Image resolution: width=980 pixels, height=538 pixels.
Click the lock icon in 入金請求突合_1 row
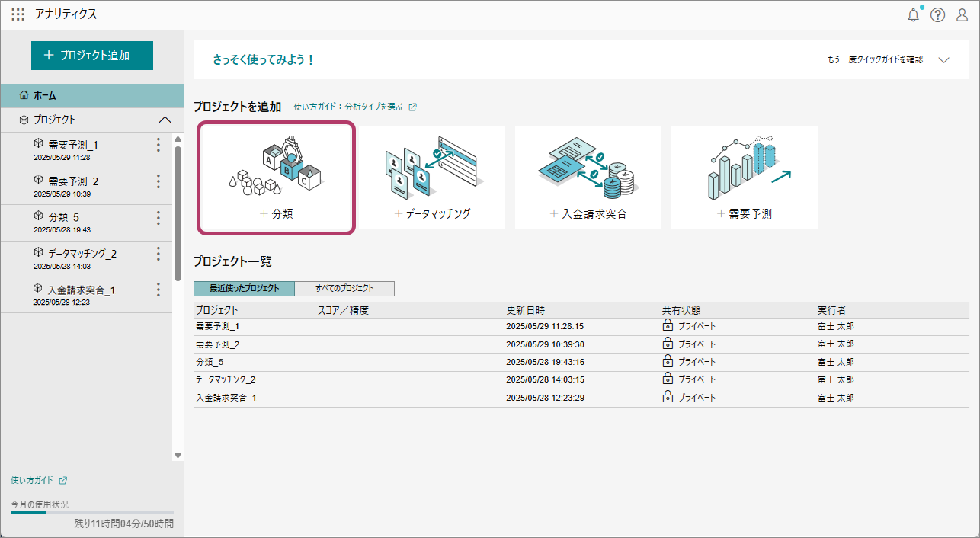pos(668,397)
